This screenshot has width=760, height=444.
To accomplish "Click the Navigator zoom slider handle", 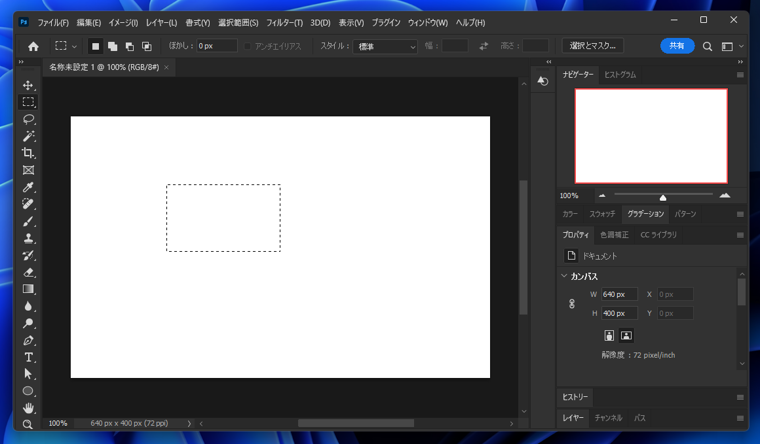I will [662, 197].
